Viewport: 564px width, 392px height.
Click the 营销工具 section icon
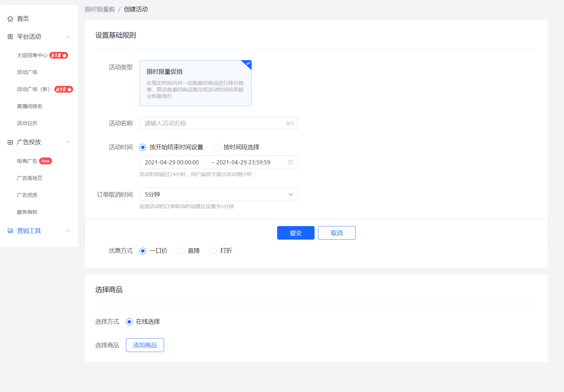(10, 231)
